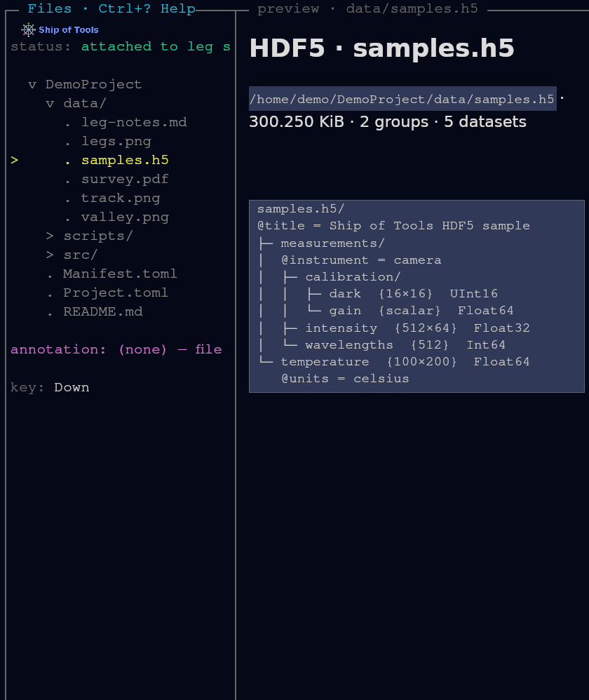The width and height of the screenshot is (589, 700).
Task: Click the /home/demo/DemoProject/data/samples.h5 path
Action: (x=402, y=99)
